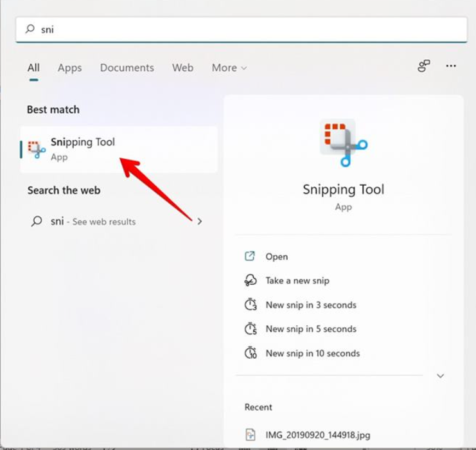Click the search box containing 'sni'

pos(242,30)
